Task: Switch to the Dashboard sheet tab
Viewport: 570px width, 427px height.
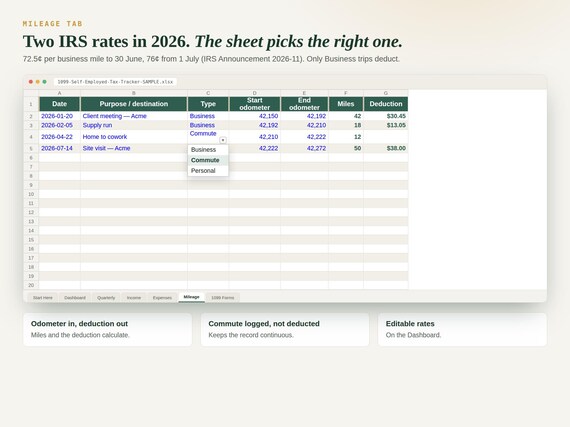Action: coord(75,298)
